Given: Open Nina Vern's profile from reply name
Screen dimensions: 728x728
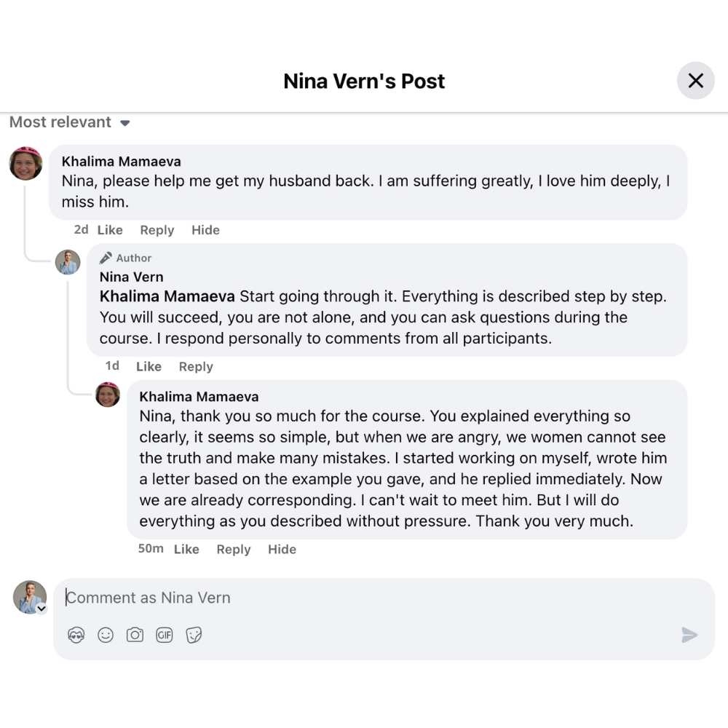Looking at the screenshot, I should pos(131,277).
